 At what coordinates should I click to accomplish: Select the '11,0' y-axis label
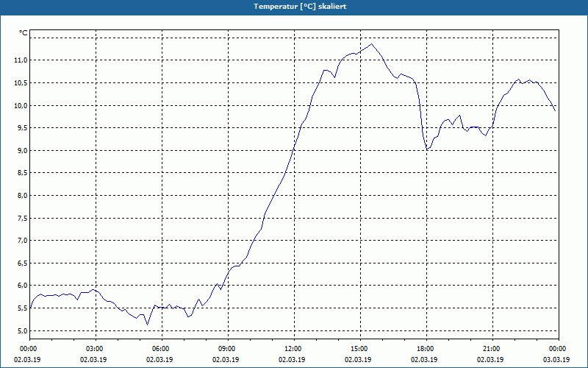(21, 60)
